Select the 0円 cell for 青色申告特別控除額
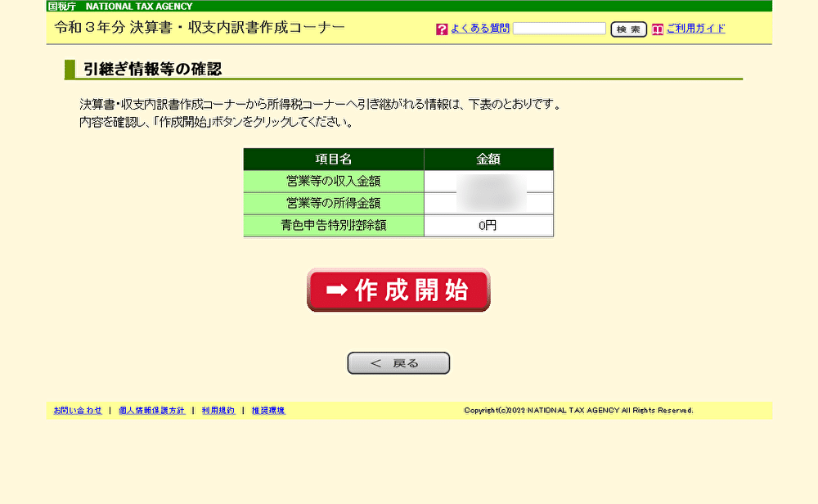 (488, 226)
